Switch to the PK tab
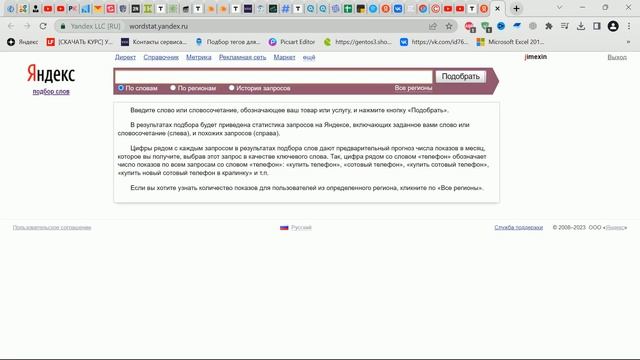Screen dimensions: 640x360 [73, 9]
